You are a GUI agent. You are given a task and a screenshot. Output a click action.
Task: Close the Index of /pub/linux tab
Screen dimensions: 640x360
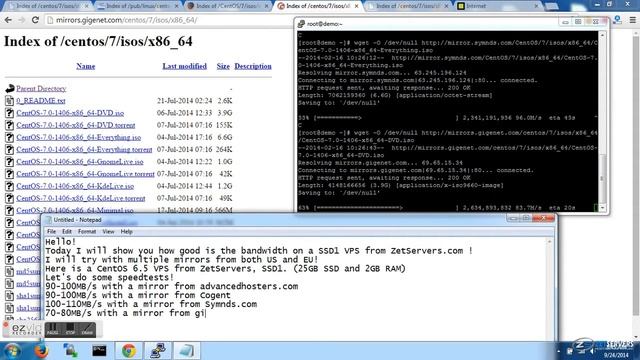tap(177, 6)
